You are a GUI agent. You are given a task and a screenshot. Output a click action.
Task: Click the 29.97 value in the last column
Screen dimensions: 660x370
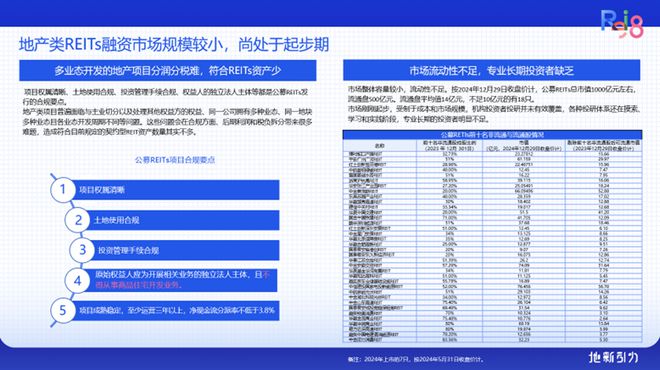(604, 159)
